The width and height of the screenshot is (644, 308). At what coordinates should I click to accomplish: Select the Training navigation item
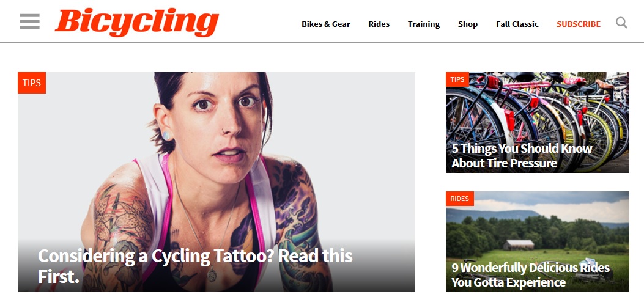(423, 24)
